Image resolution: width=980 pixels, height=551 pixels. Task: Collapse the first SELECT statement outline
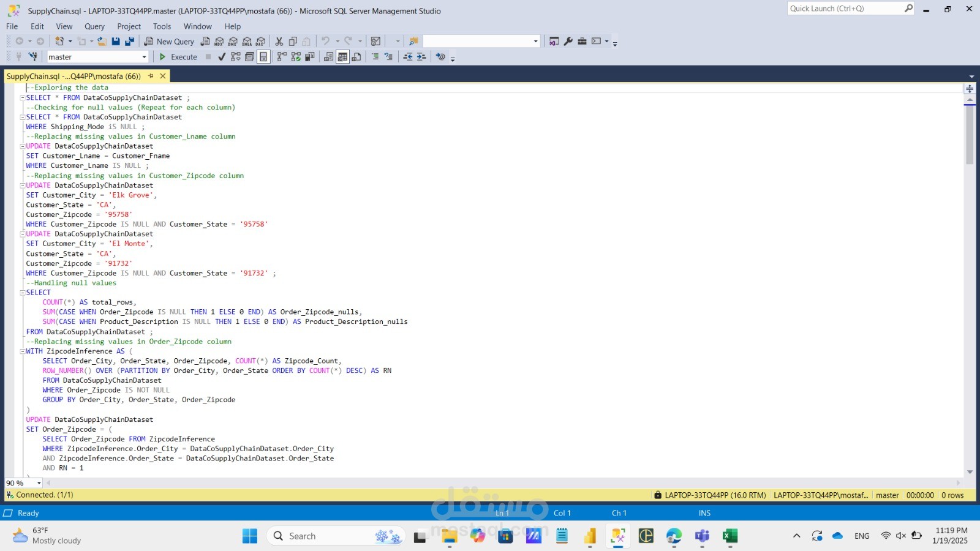(21, 97)
